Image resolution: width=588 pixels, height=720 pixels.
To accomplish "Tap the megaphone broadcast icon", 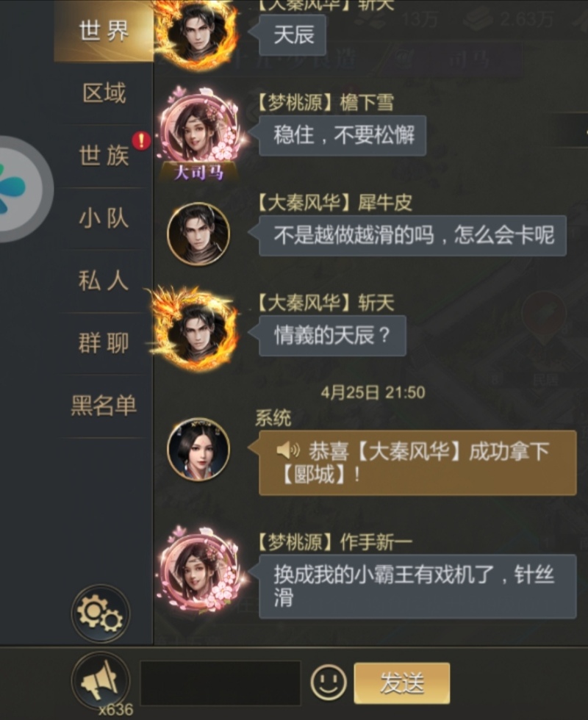I will click(100, 680).
